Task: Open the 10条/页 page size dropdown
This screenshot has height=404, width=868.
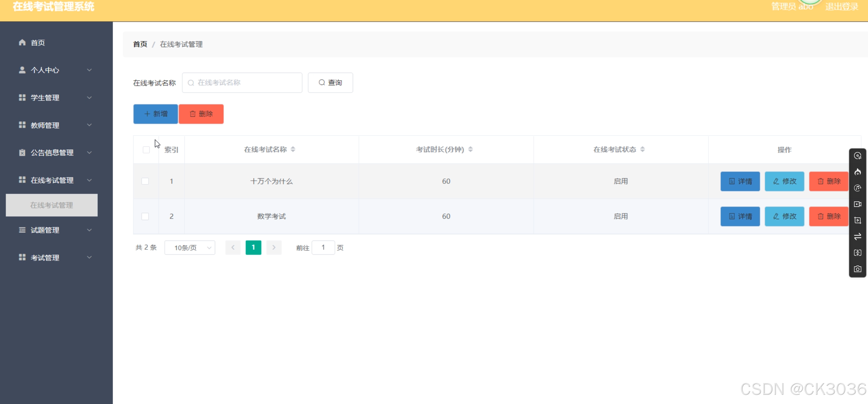Action: click(190, 248)
